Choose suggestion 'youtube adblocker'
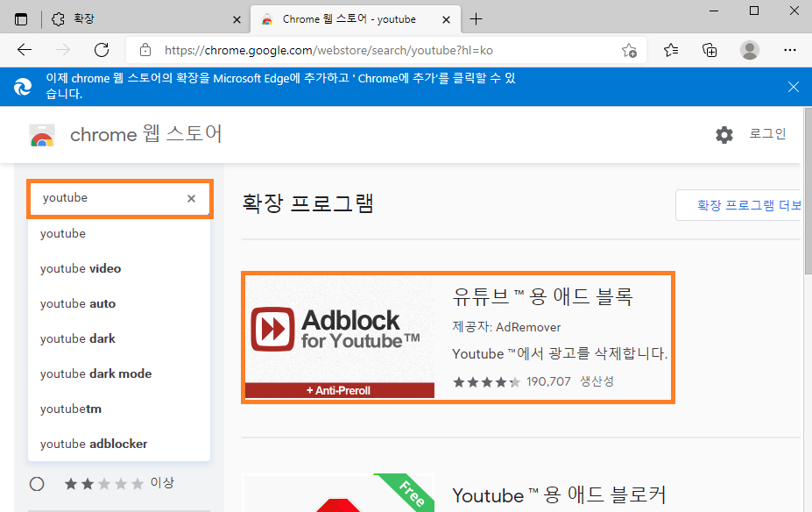812x512 pixels. [119, 444]
